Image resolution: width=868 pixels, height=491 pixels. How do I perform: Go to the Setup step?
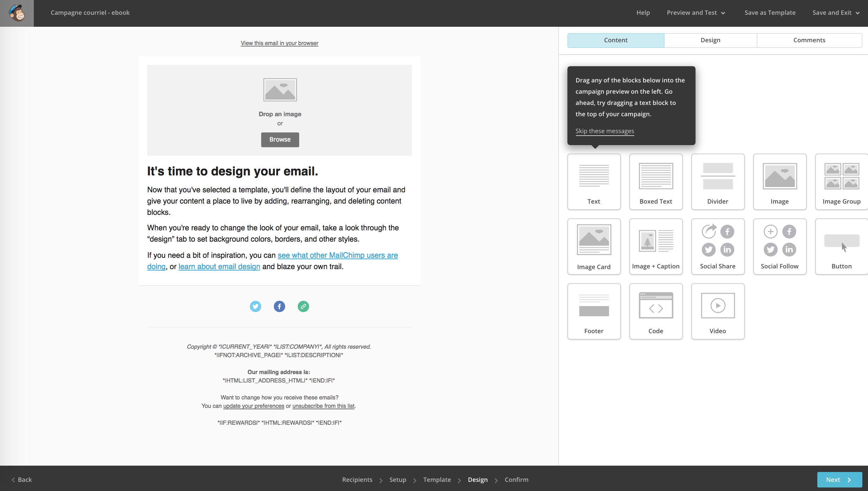[x=398, y=479]
